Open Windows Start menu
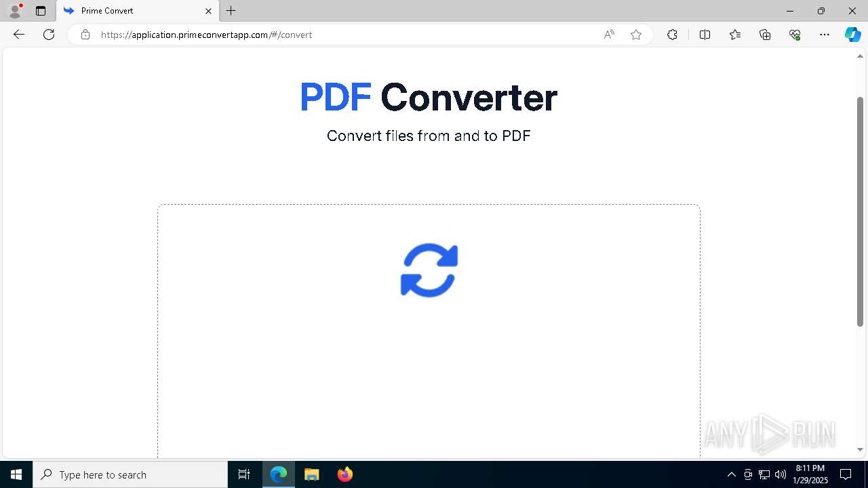868x488 pixels. coord(16,474)
